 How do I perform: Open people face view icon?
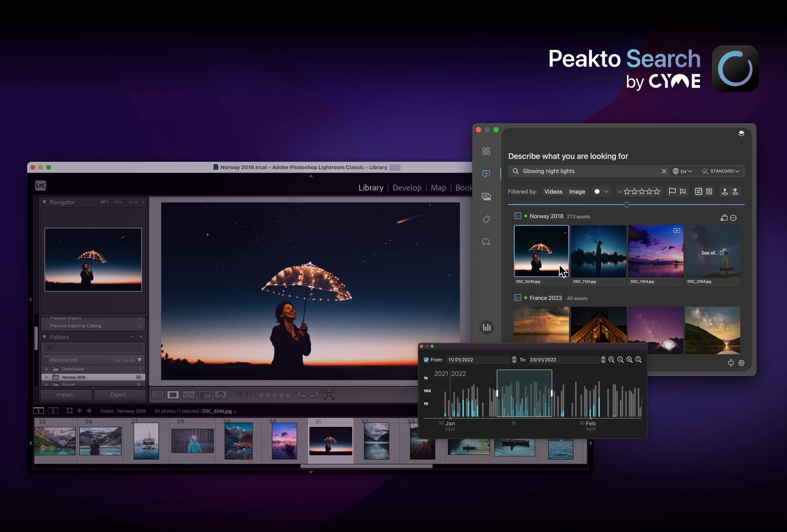pos(221,395)
